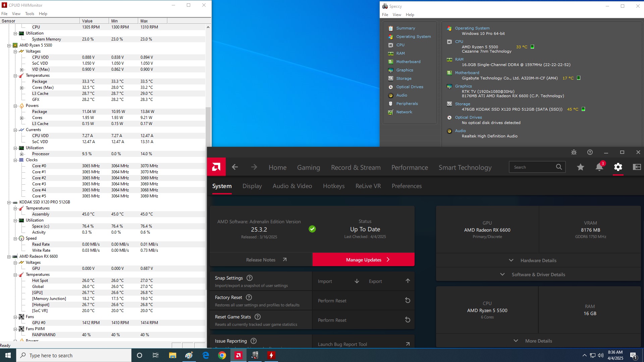Viewport: 644px width, 362px height.
Task: Switch to the Hotkeys tab in Adrenalin
Action: 334,186
